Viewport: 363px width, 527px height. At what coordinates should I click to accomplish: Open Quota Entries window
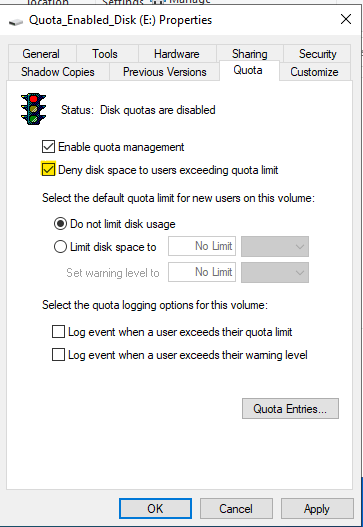point(290,409)
